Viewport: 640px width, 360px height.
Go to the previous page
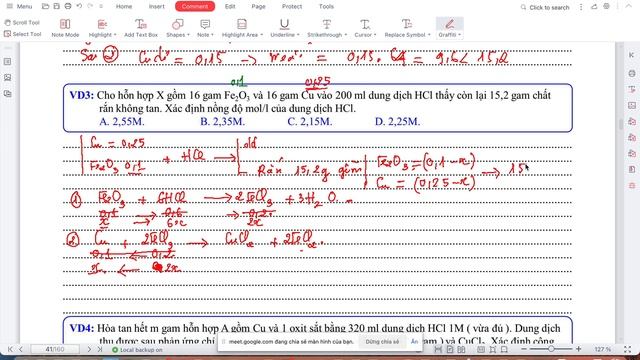pyautogui.click(x=21, y=349)
